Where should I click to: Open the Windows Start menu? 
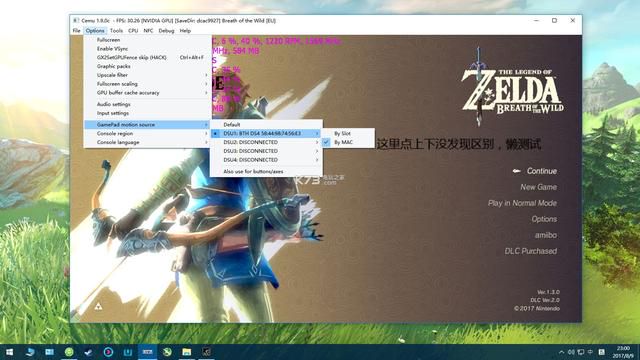pos(9,352)
